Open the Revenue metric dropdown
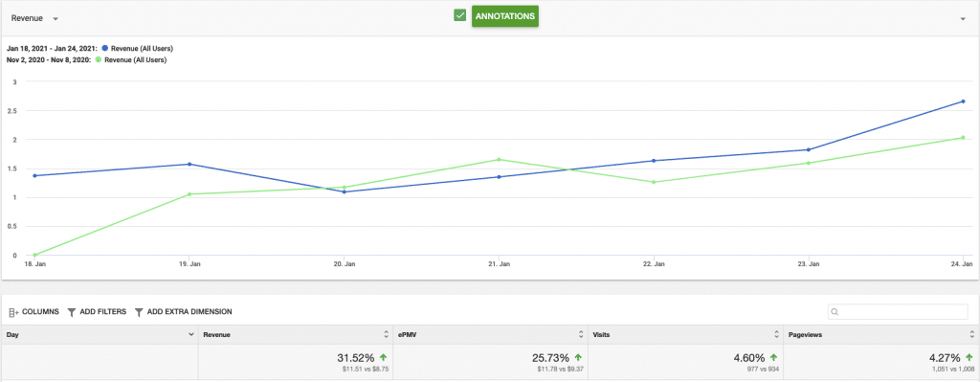This screenshot has height=382, width=980. click(x=35, y=19)
